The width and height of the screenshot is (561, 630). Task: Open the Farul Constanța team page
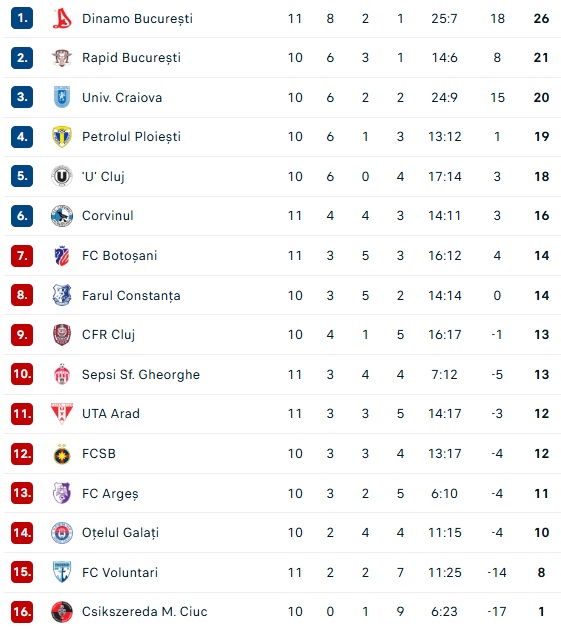[x=131, y=296]
